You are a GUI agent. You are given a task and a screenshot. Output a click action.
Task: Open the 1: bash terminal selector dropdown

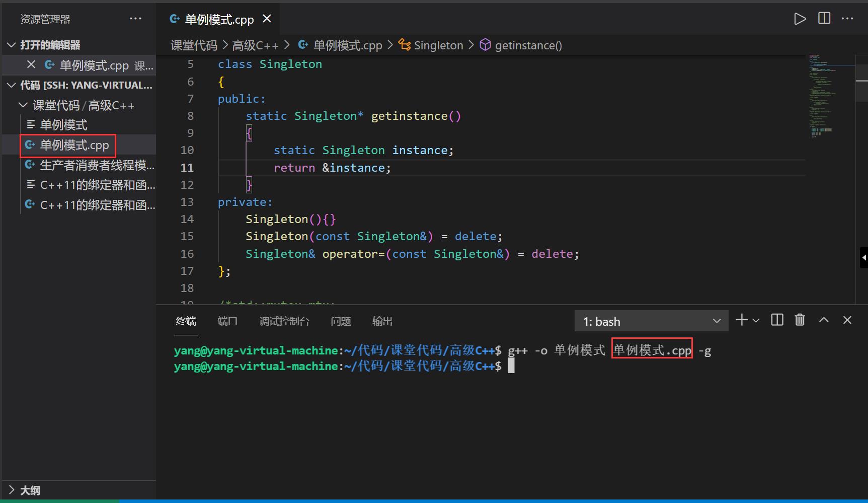651,321
